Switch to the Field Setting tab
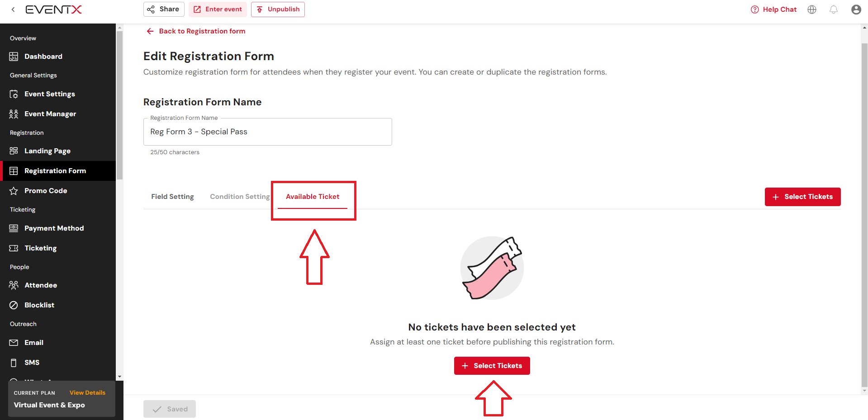The height and width of the screenshot is (420, 868). pyautogui.click(x=172, y=197)
